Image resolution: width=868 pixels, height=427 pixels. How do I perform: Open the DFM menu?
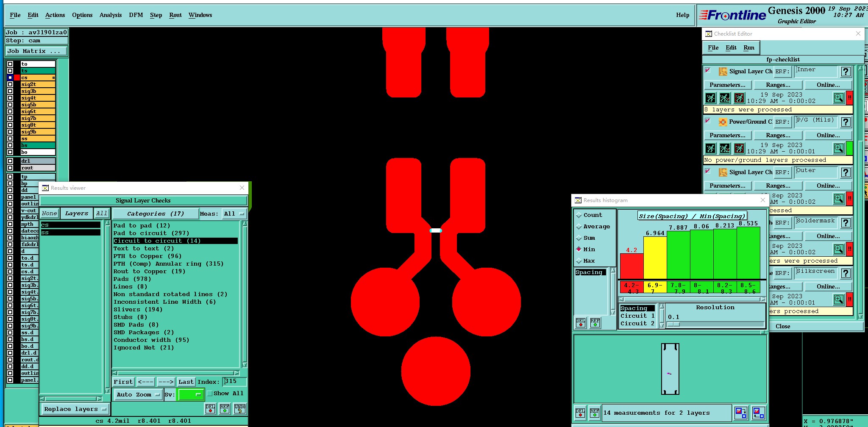coord(136,15)
